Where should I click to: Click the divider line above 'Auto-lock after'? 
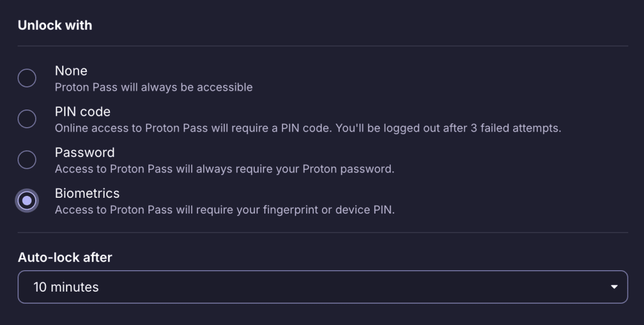click(x=322, y=232)
